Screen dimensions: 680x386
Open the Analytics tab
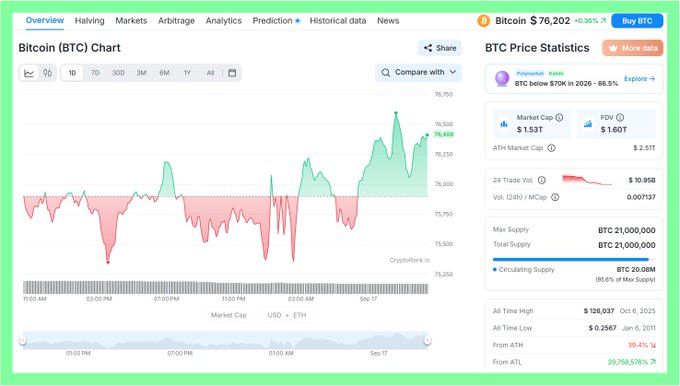pyautogui.click(x=223, y=20)
